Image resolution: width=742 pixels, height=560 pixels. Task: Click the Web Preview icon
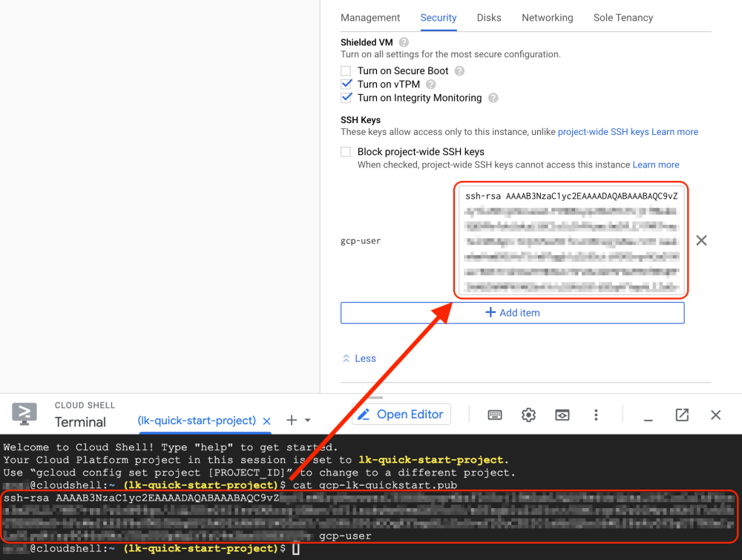coord(562,415)
